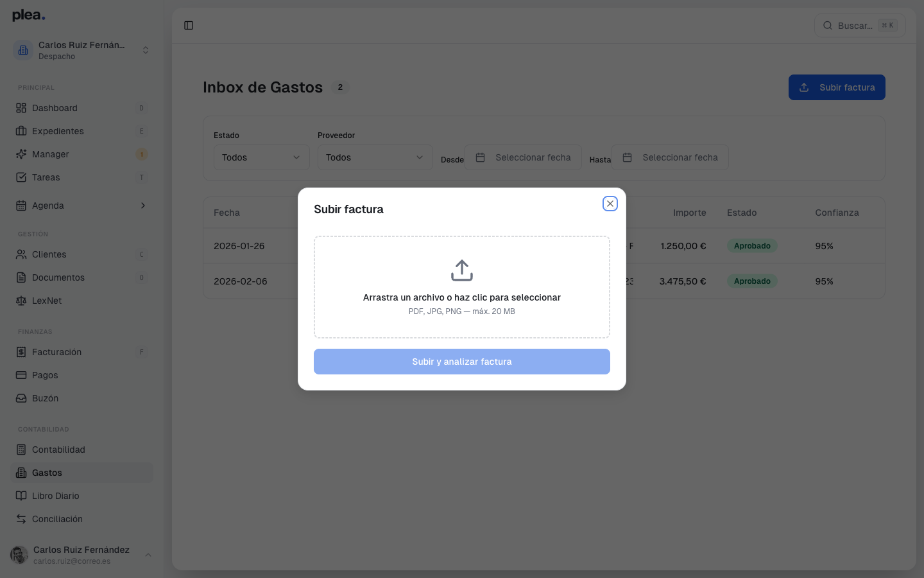
Task: Click the file drop zone to select a file
Action: point(461,287)
